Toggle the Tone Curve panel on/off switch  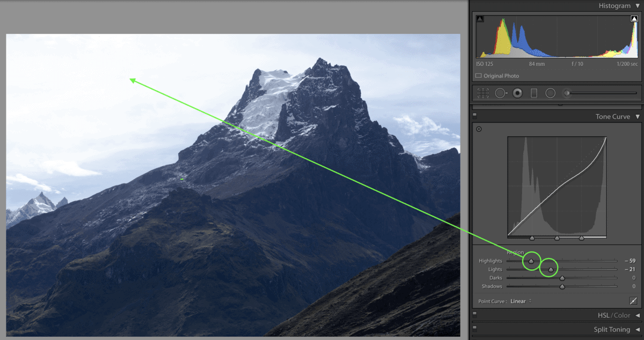point(475,115)
